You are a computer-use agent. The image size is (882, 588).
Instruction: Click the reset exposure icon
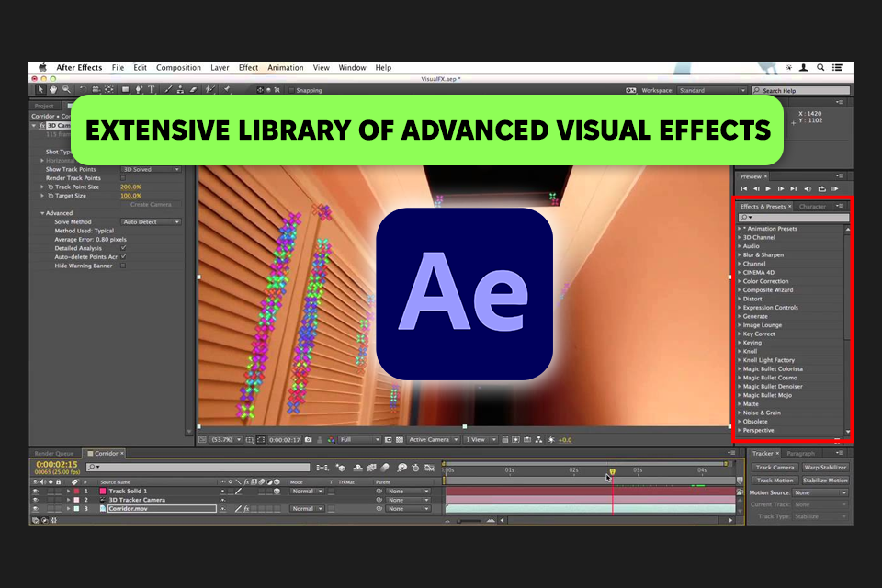pyautogui.click(x=550, y=440)
